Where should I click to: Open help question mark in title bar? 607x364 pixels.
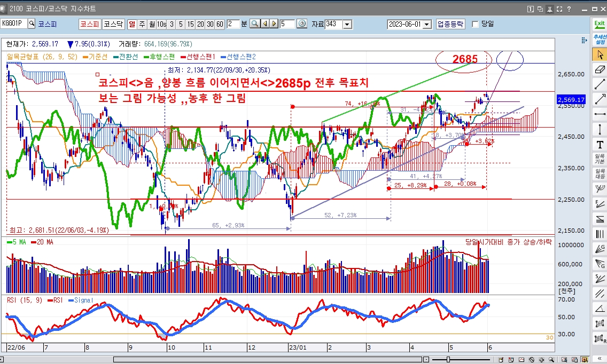tap(569, 9)
